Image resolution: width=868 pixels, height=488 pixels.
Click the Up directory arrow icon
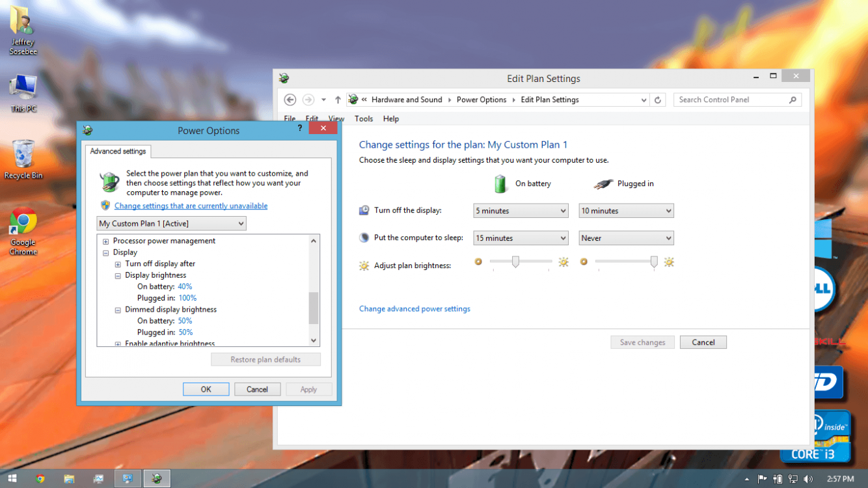pyautogui.click(x=338, y=100)
